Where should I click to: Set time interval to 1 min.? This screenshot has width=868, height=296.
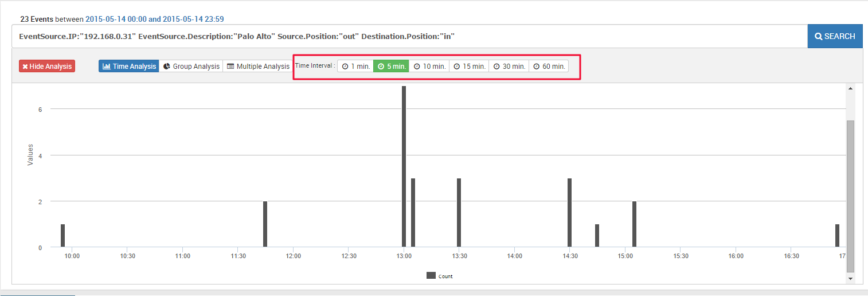(355, 67)
